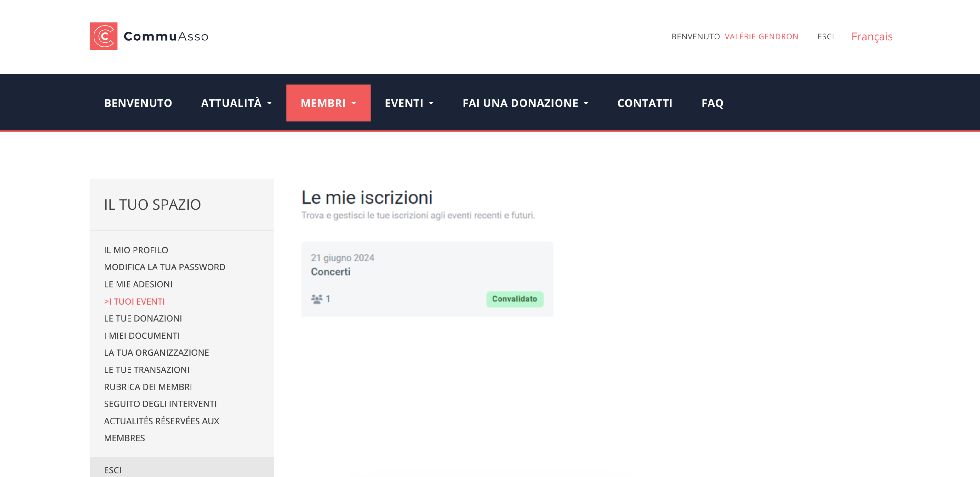
Task: Switch language to Français
Action: 872,36
